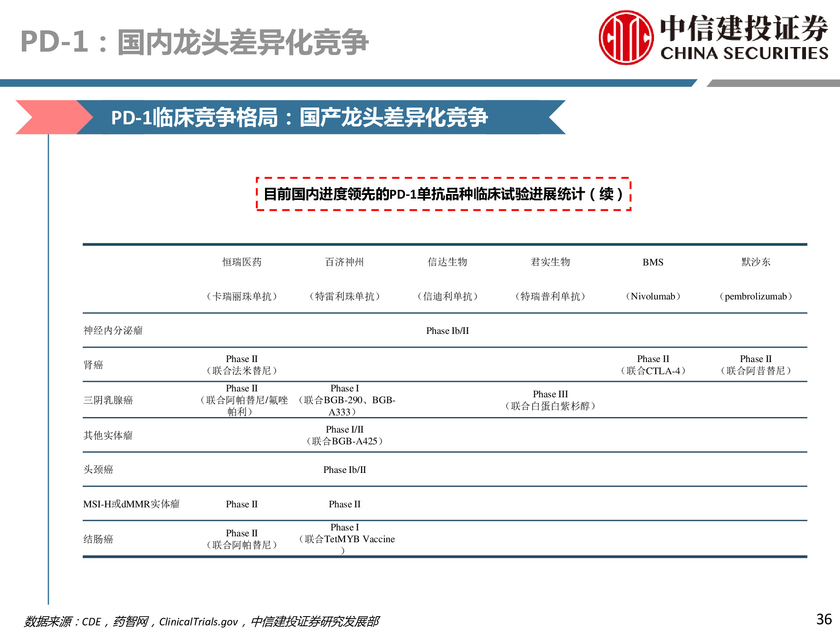The width and height of the screenshot is (840, 630).
Task: Select the row label 'MSI-H或dMMR实体瘤'
Action: [x=131, y=504]
